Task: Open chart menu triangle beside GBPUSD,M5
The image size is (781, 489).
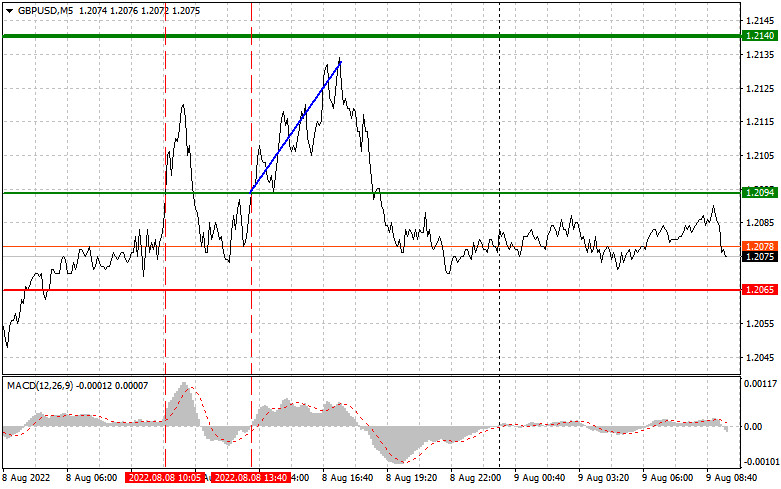Action: (x=9, y=10)
